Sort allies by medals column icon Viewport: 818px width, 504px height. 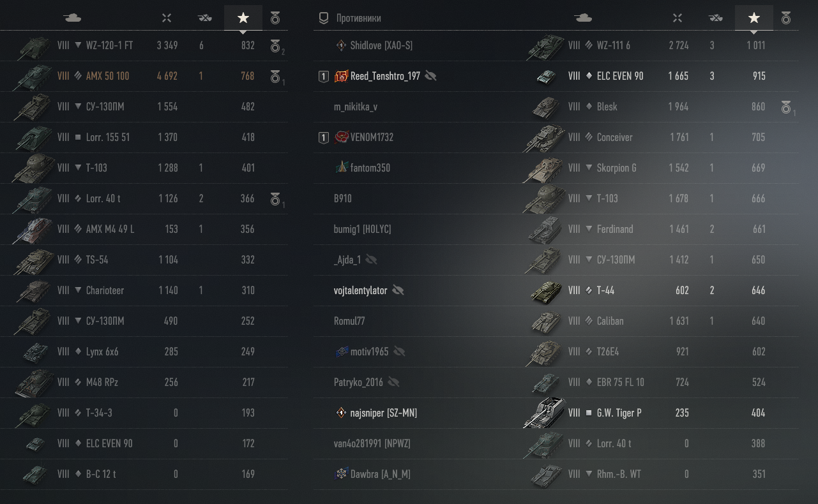tap(275, 18)
